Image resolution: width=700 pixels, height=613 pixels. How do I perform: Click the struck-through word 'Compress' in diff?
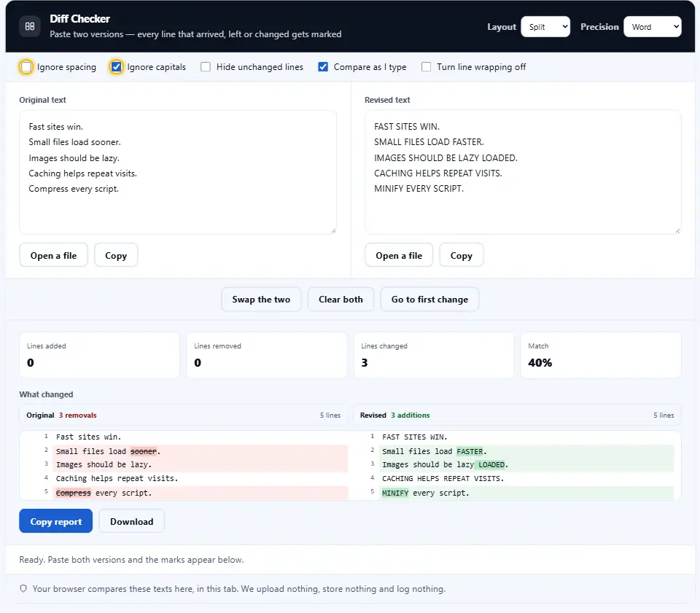(73, 493)
